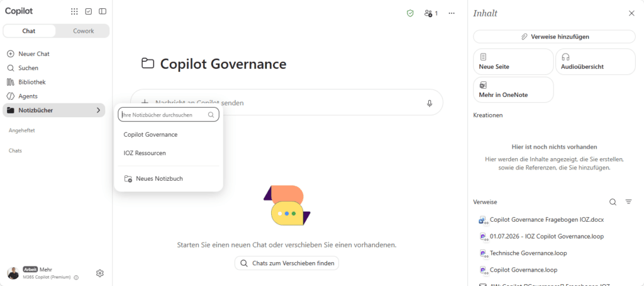Open Technische Governance.loop reference
644x286 pixels.
[x=528, y=253]
